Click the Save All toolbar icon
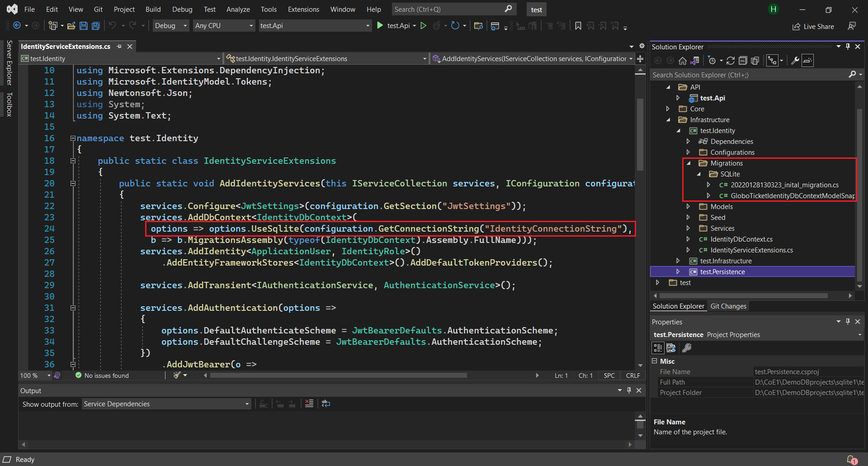 pyautogui.click(x=96, y=26)
